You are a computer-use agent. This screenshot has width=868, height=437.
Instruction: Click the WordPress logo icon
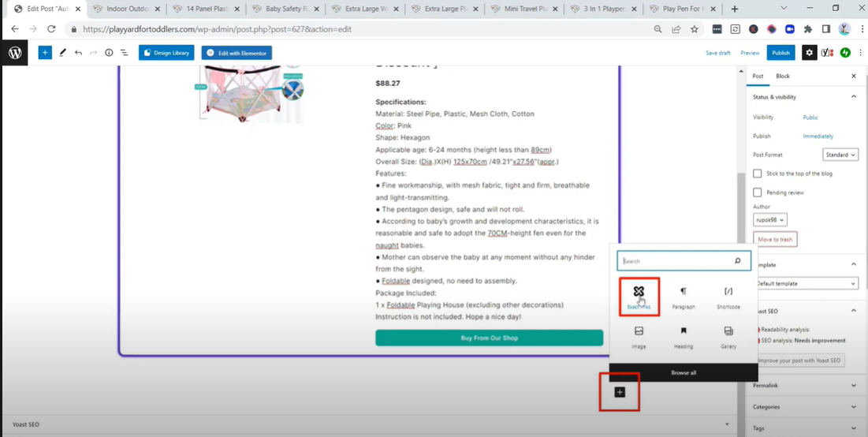pyautogui.click(x=15, y=53)
